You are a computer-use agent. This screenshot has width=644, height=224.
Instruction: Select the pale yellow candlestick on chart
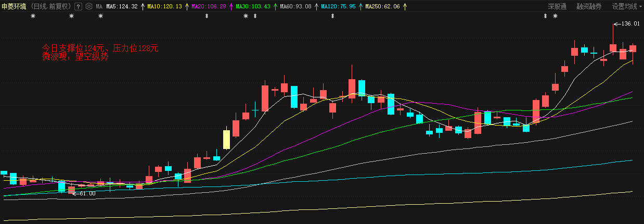coord(226,139)
